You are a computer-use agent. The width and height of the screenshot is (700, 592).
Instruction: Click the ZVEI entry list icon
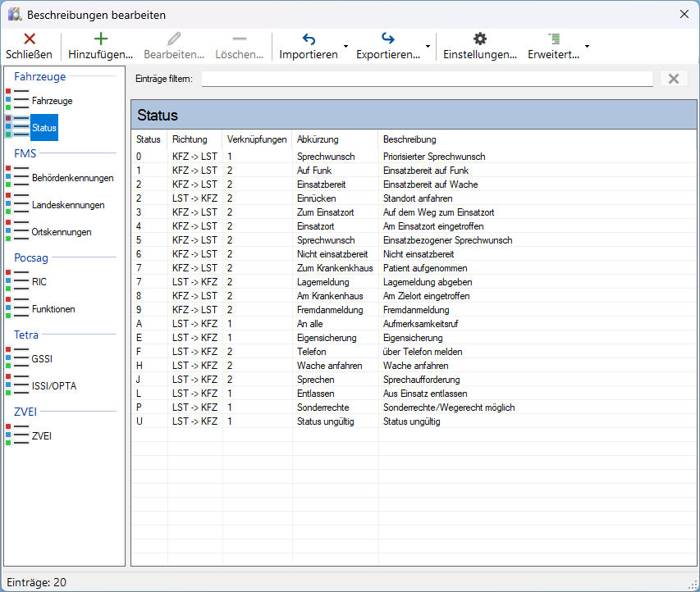[x=17, y=435]
